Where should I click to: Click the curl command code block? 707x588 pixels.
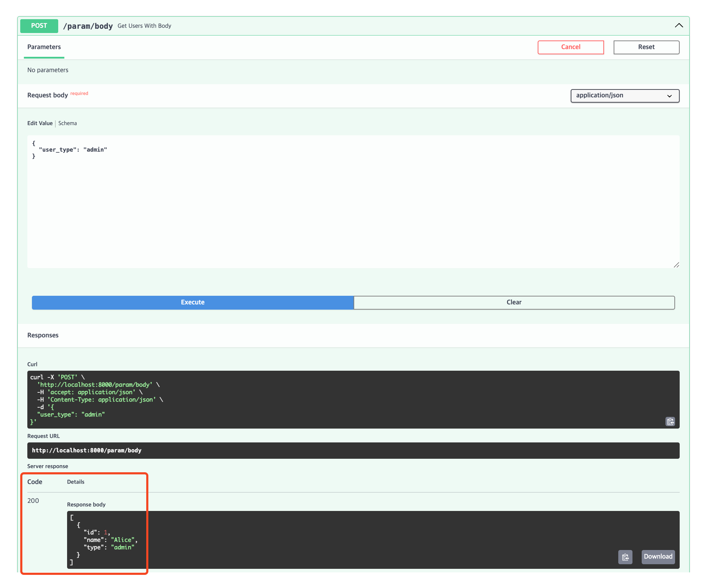[x=353, y=399]
